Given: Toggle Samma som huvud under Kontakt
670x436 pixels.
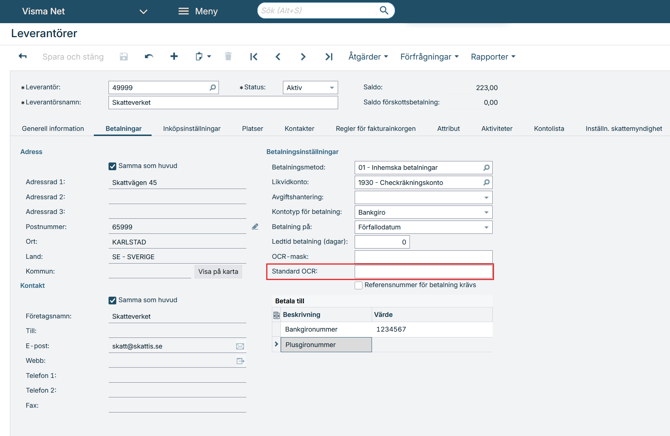Looking at the screenshot, I should point(112,300).
